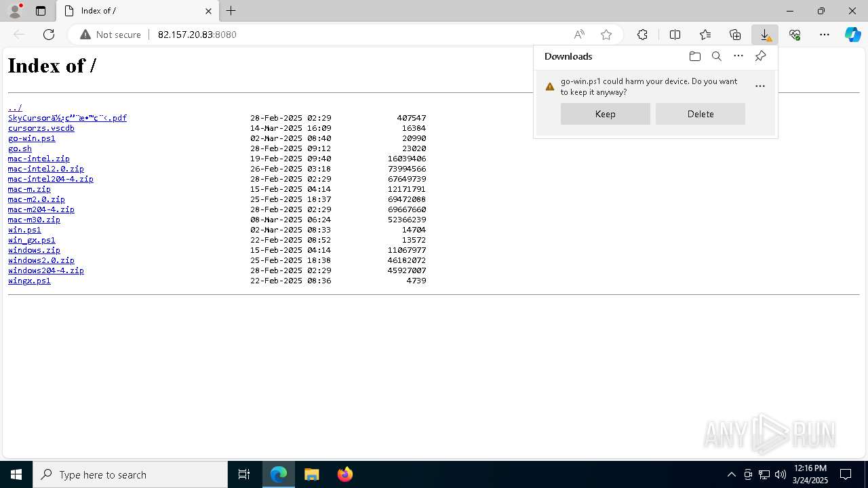Download cursorzs.vscdb file
Image resolution: width=868 pixels, height=488 pixels.
point(41,128)
